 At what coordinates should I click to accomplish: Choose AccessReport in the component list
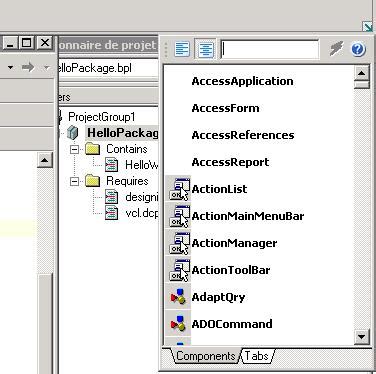coord(230,162)
